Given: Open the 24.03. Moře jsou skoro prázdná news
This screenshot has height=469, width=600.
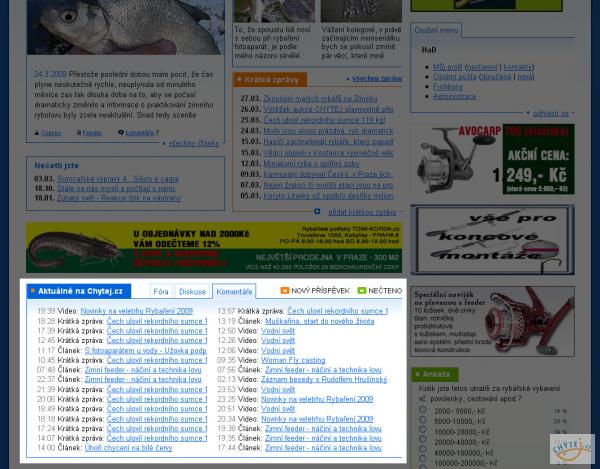Looking at the screenshot, I should click(328, 130).
